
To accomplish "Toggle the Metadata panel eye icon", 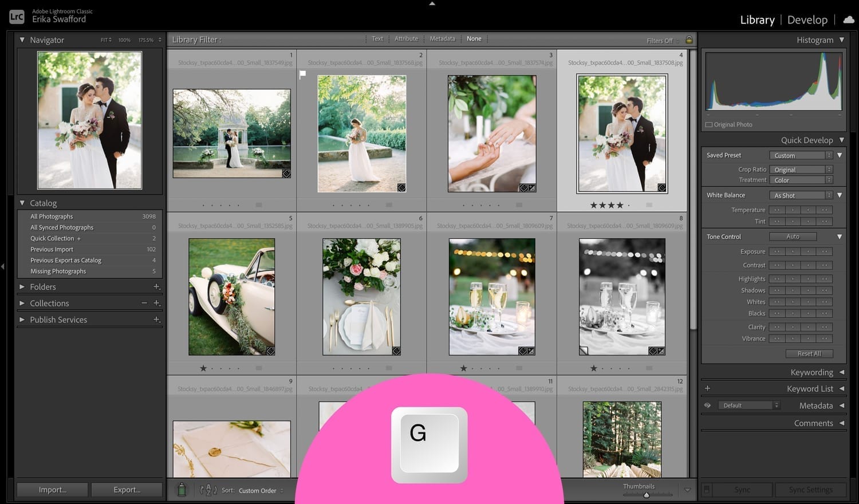I will [x=708, y=405].
